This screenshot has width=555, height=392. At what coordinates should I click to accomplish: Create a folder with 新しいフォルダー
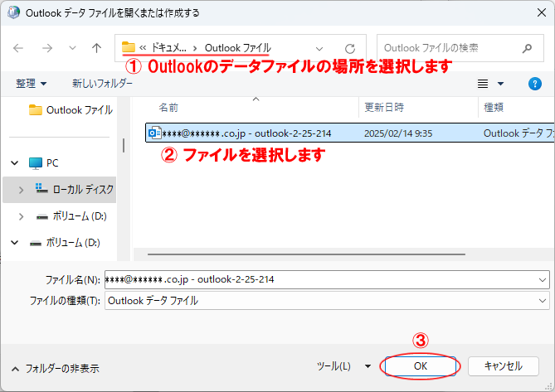point(102,84)
